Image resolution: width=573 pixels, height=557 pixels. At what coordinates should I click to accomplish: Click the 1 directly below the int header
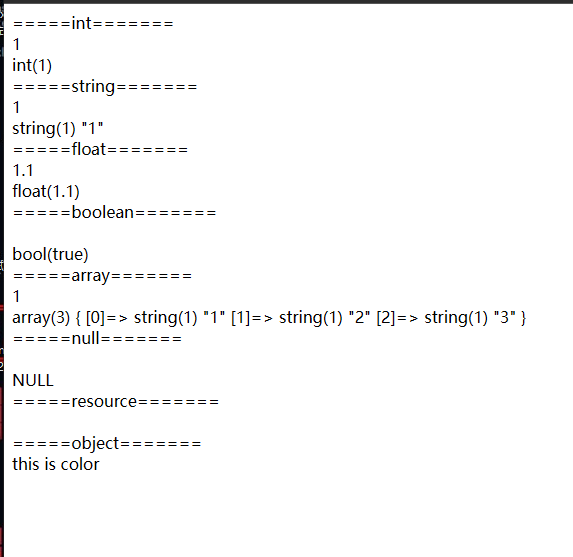pyautogui.click(x=16, y=45)
